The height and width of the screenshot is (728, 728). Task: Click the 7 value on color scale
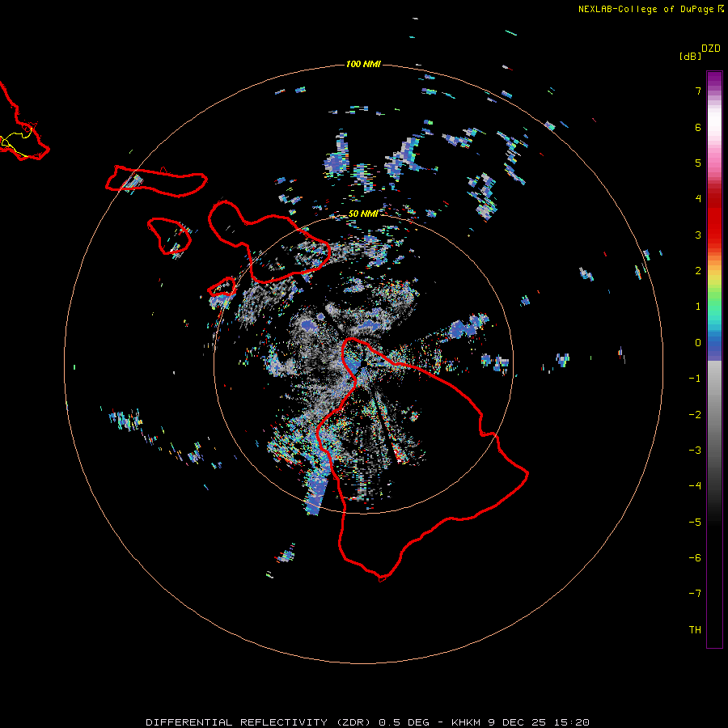coord(698,91)
